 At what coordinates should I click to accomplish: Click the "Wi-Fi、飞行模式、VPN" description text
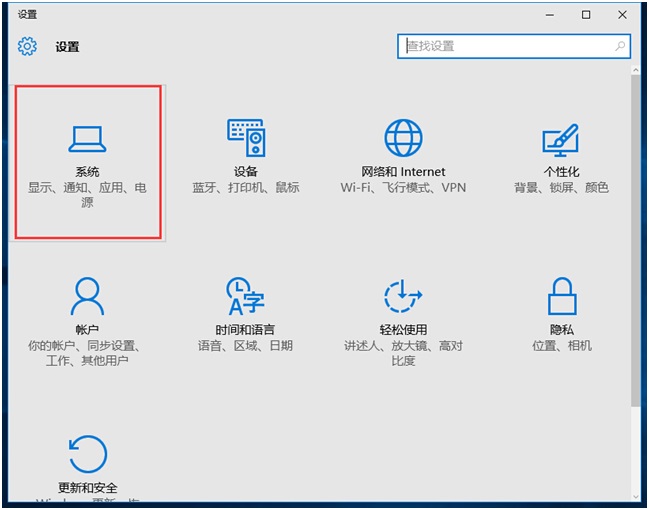pos(403,188)
